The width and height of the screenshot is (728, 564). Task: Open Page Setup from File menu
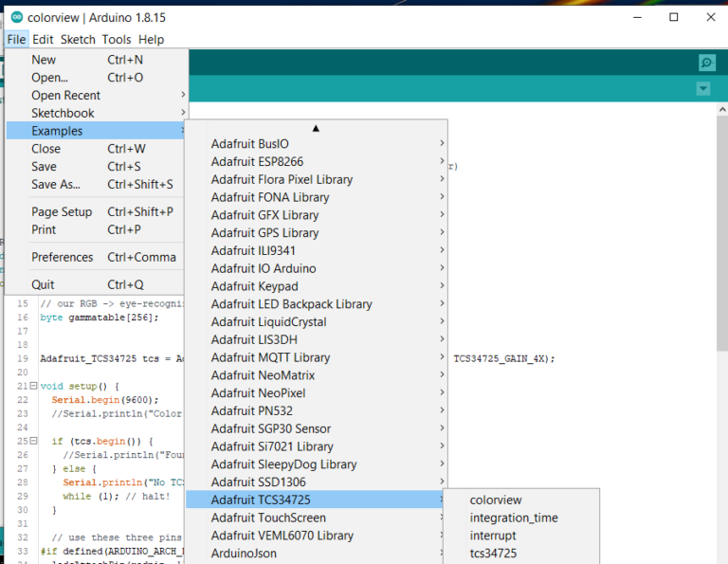point(97,211)
